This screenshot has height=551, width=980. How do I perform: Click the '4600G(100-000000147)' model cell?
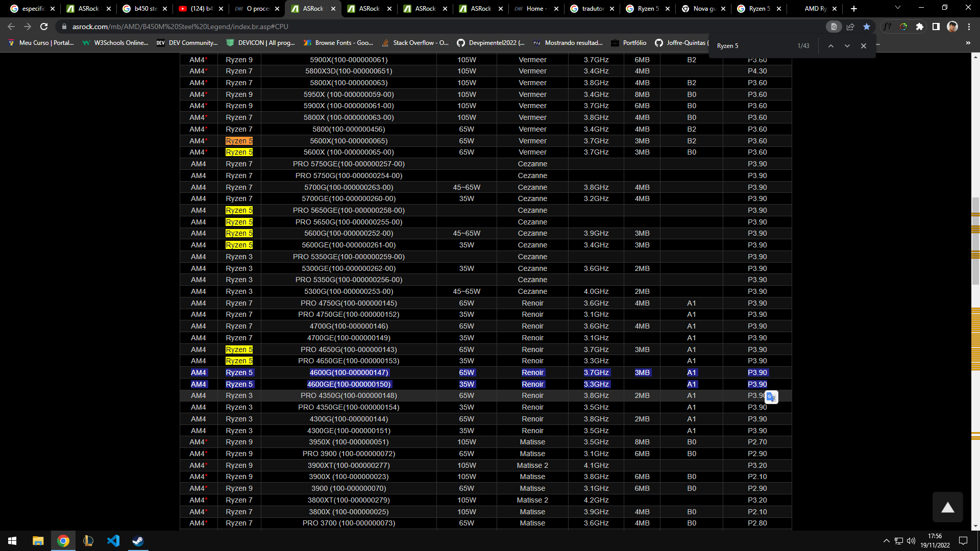349,372
